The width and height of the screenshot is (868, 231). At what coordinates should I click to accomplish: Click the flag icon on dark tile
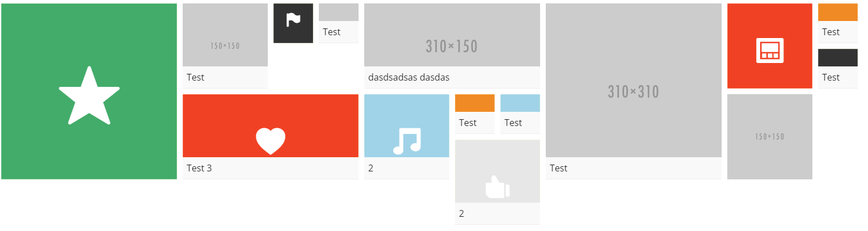pos(293,21)
